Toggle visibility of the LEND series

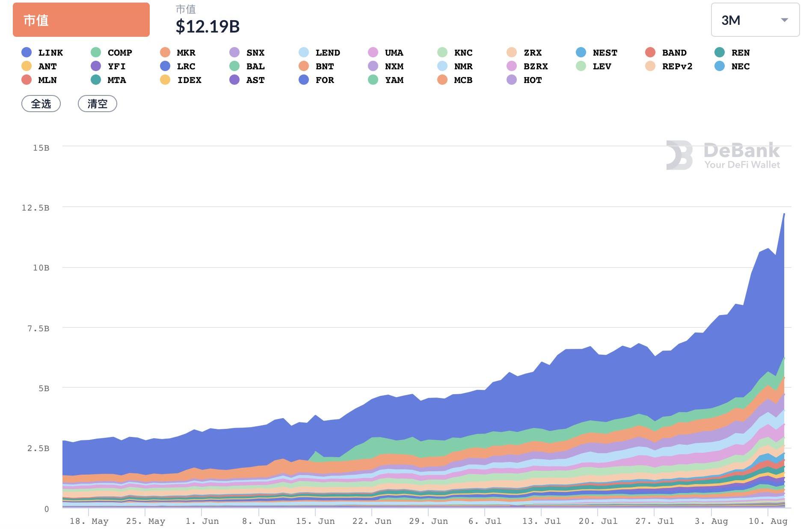click(327, 53)
